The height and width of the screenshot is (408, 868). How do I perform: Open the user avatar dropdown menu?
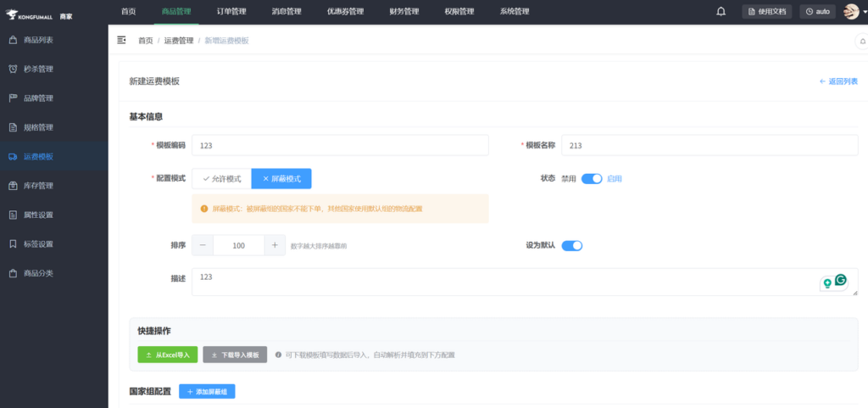pyautogui.click(x=851, y=12)
